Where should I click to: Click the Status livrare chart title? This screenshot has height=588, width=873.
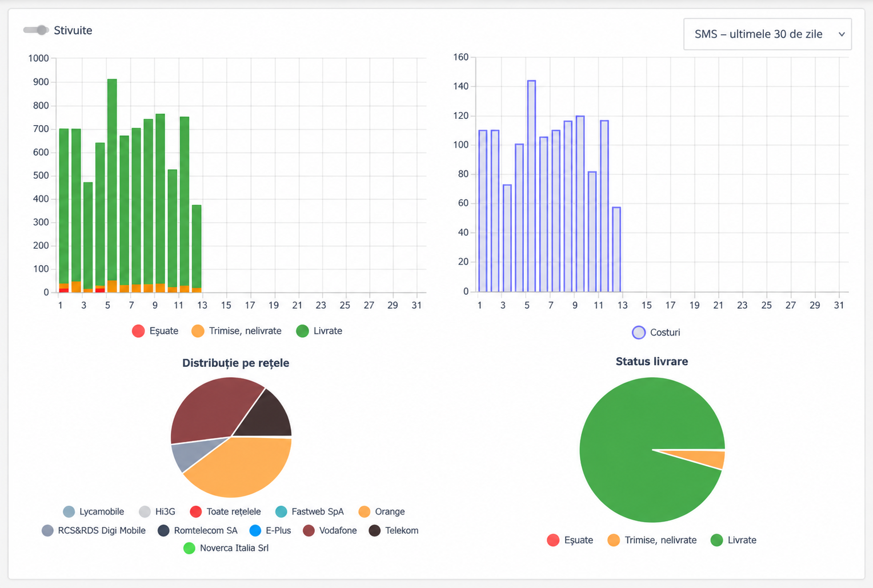click(x=652, y=361)
